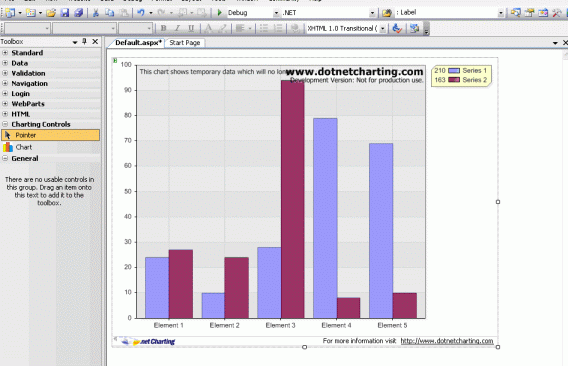
Task: Open the formatting toolbar options overflow arrow
Action: coord(426,30)
